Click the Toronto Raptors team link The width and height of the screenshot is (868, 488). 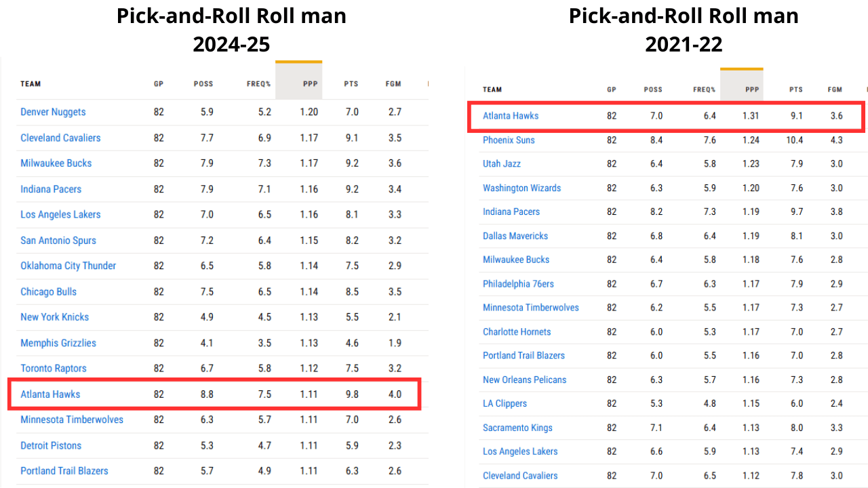(54, 368)
